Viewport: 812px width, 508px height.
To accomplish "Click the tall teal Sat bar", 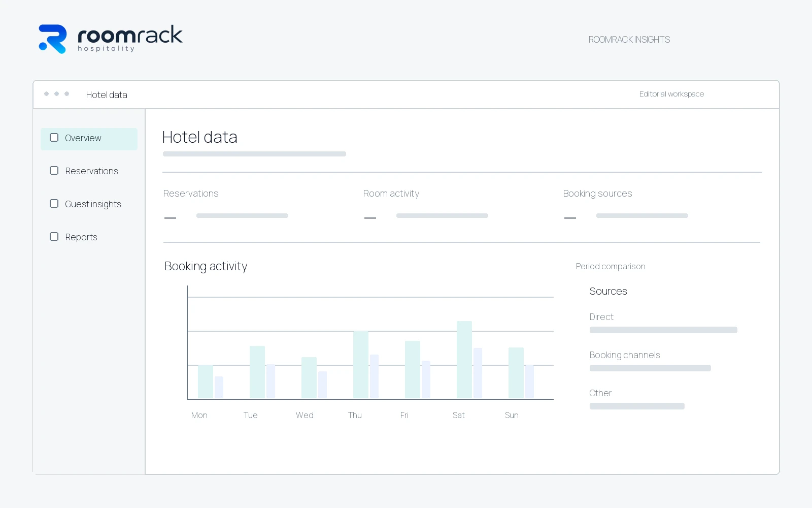I will coord(464,360).
